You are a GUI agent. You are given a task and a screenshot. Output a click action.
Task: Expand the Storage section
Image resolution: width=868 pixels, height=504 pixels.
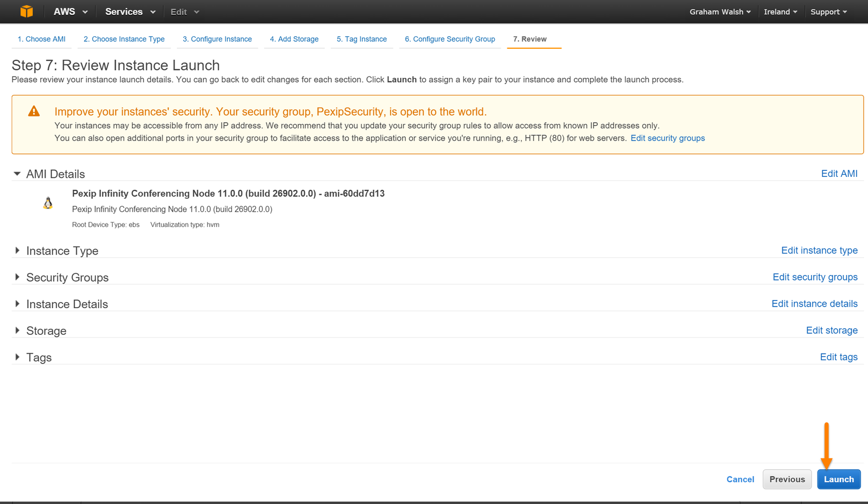tap(17, 330)
